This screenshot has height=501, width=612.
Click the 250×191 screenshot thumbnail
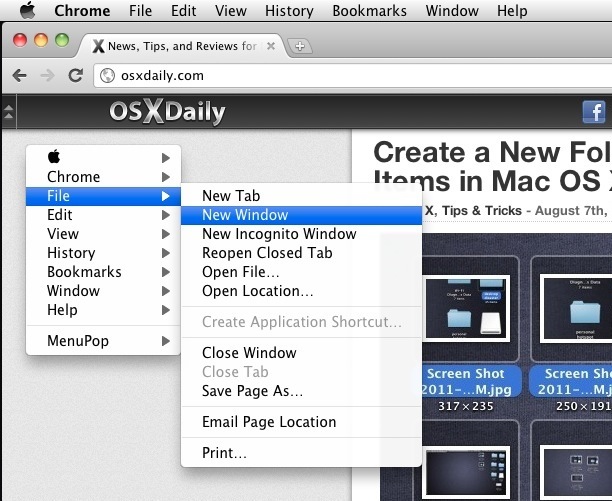point(577,308)
